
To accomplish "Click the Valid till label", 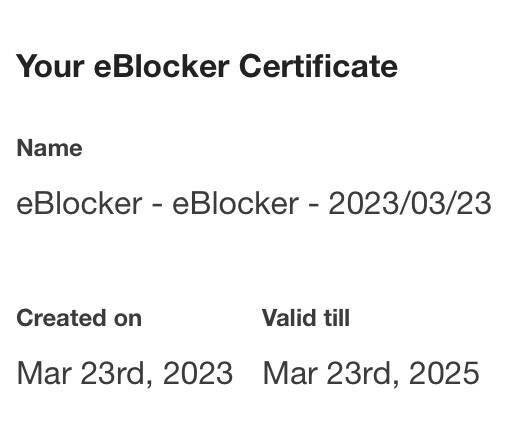I will pos(306,318).
